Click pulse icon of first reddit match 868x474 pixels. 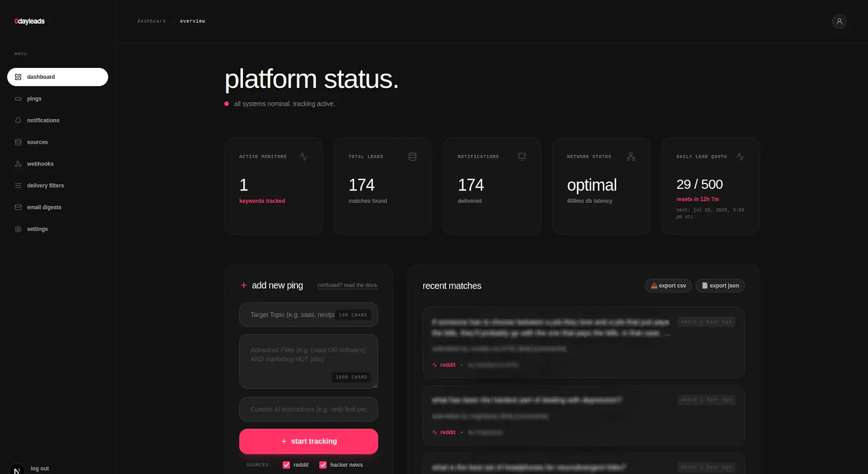pos(435,365)
